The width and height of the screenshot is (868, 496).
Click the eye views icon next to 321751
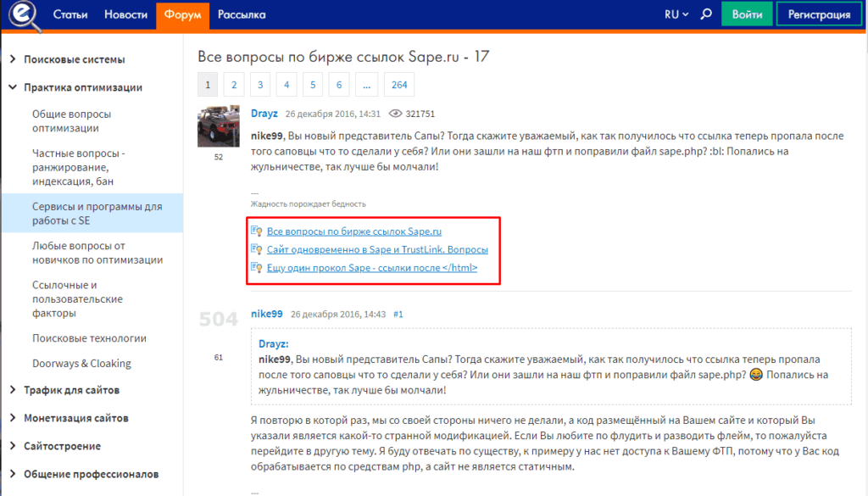click(395, 114)
